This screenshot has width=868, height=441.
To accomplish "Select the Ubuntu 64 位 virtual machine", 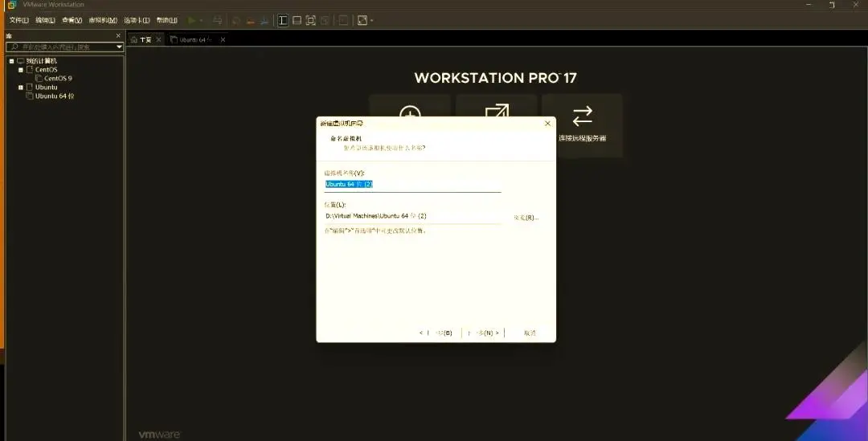I will tap(55, 96).
